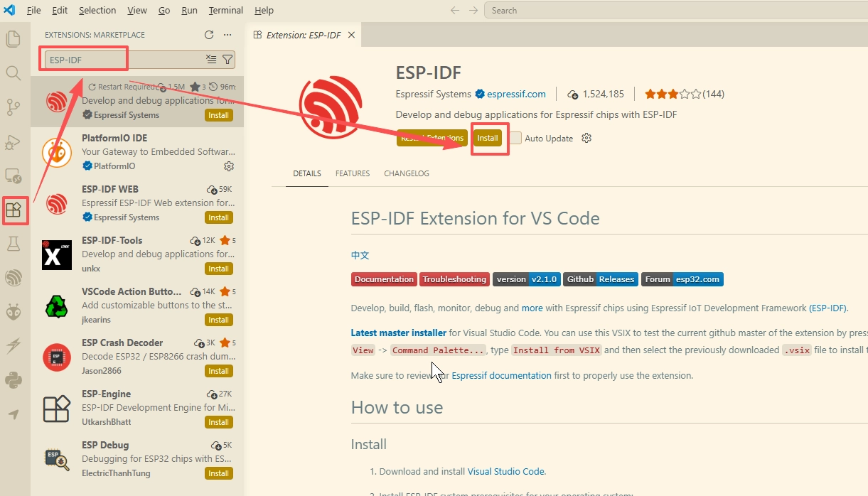The width and height of the screenshot is (868, 496).
Task: Install the ESP Crash Decoder extension
Action: 218,371
